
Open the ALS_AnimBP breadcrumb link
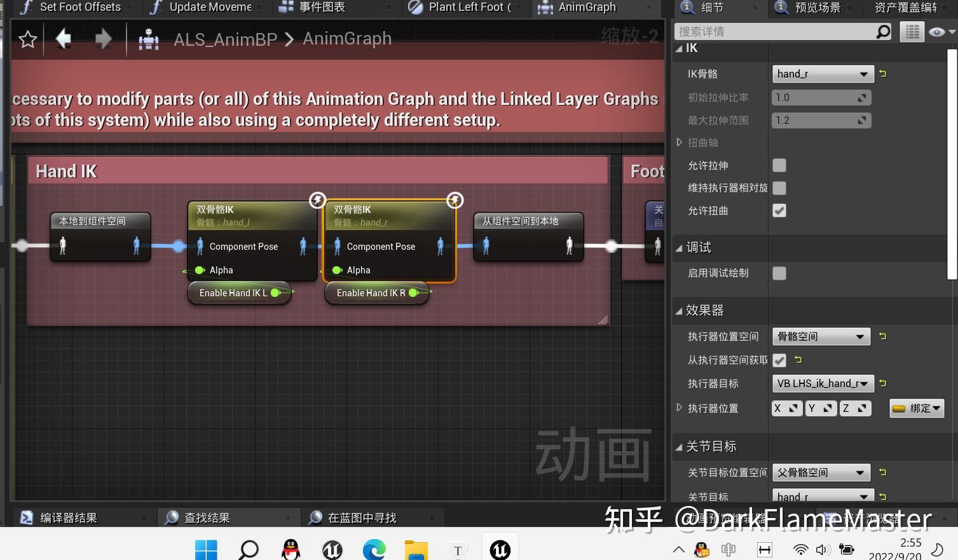225,39
